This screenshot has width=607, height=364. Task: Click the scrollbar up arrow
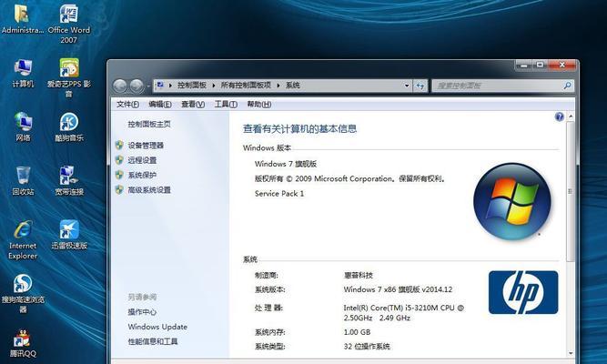coord(571,116)
